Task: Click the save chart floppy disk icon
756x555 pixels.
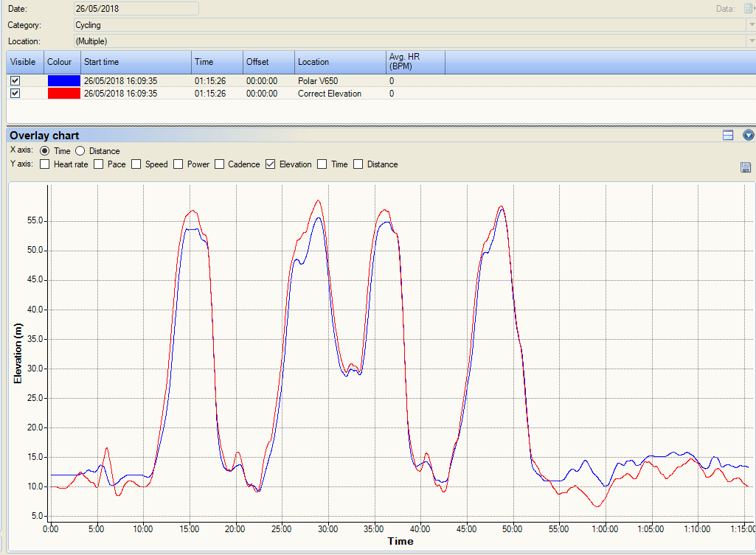Action: point(746,167)
